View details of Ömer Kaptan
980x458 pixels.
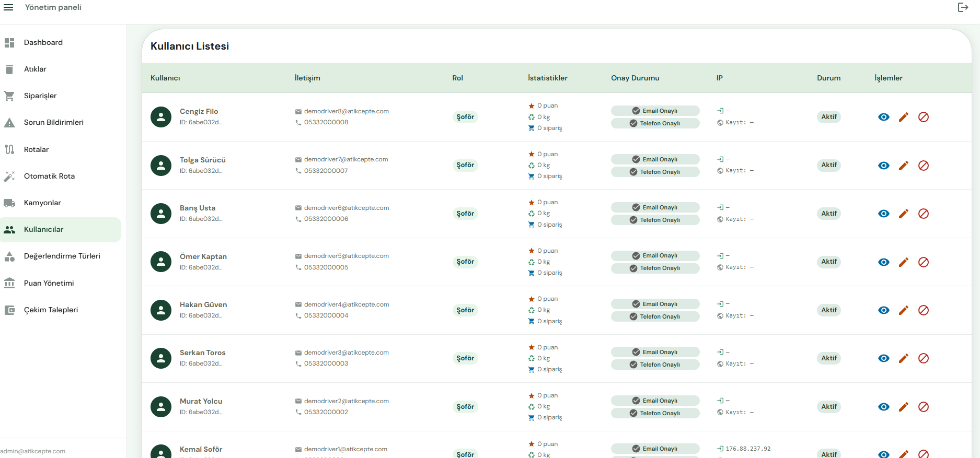coord(884,262)
